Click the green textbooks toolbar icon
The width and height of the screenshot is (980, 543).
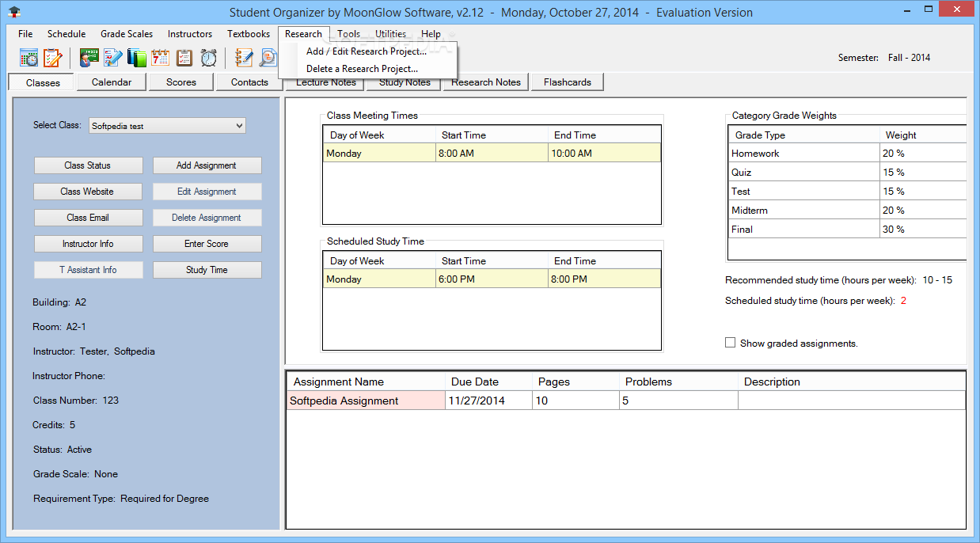pyautogui.click(x=137, y=58)
